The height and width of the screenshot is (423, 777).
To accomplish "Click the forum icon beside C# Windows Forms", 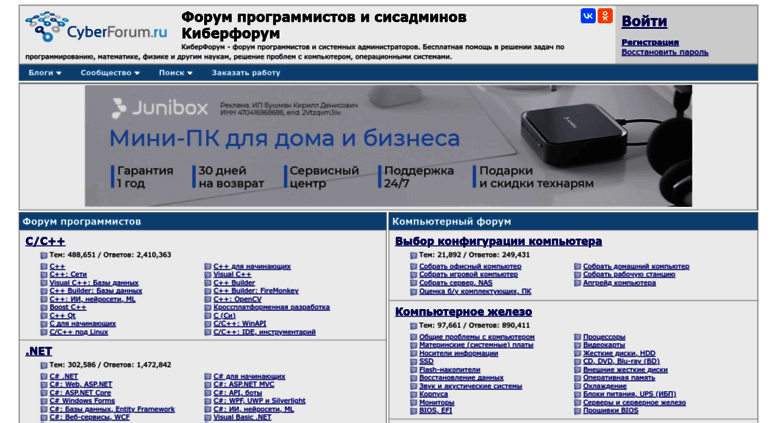I will (44, 401).
